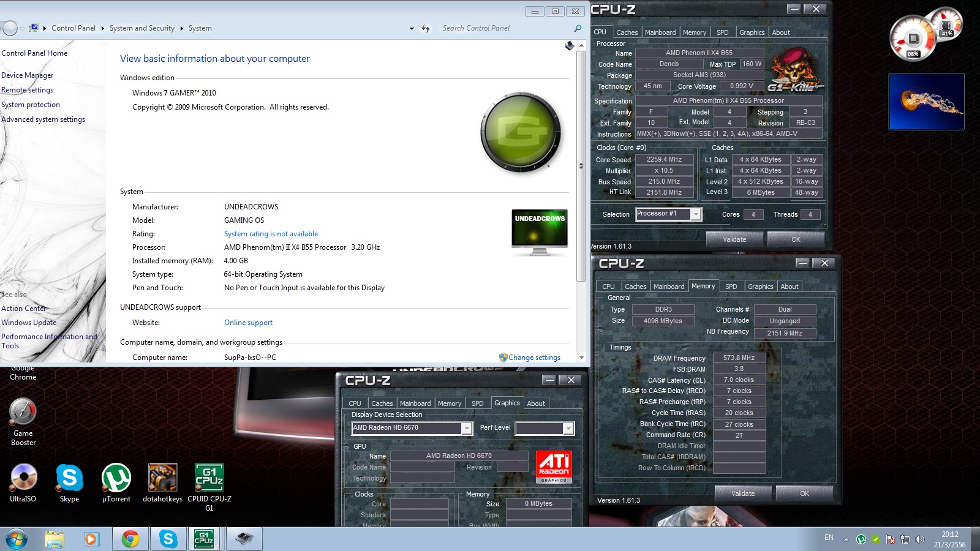The height and width of the screenshot is (551, 980).
Task: Open the network tray icon
Action: (905, 539)
